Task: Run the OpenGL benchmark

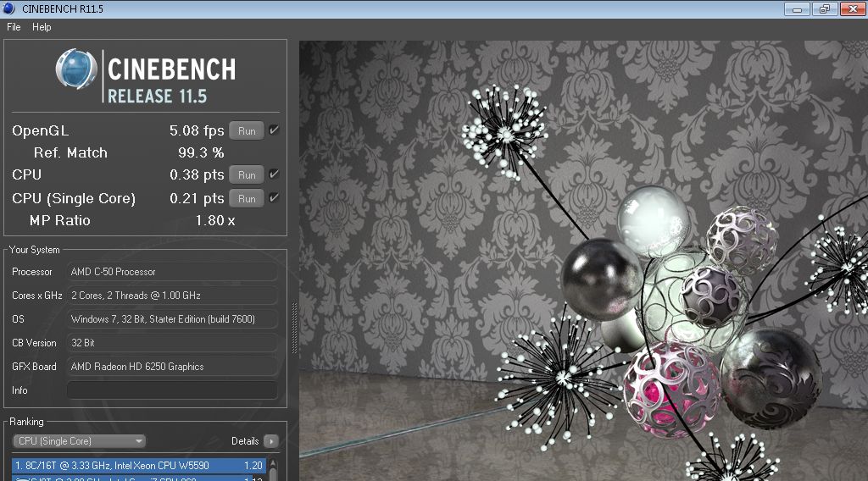Action: click(247, 131)
